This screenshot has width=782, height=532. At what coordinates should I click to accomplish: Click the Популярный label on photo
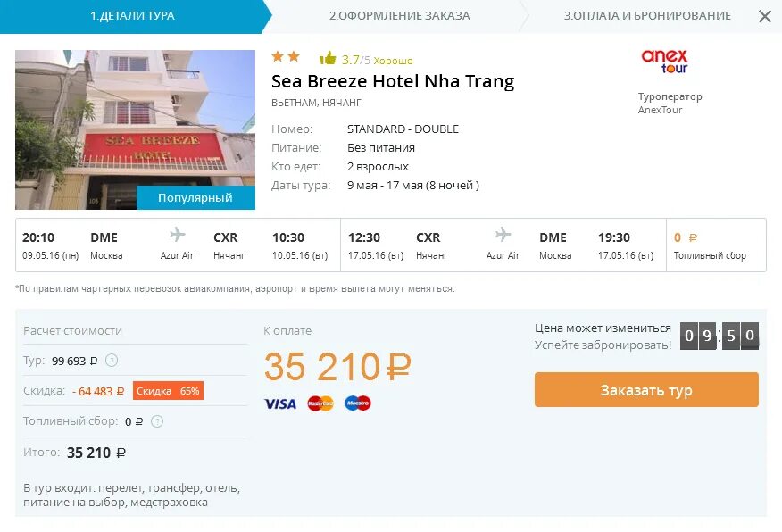click(x=195, y=198)
